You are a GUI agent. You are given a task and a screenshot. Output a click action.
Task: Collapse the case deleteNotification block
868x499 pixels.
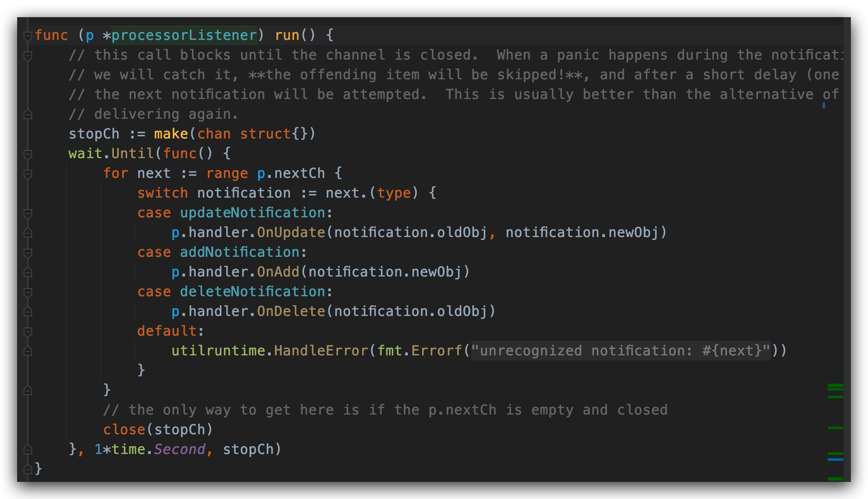coord(28,292)
